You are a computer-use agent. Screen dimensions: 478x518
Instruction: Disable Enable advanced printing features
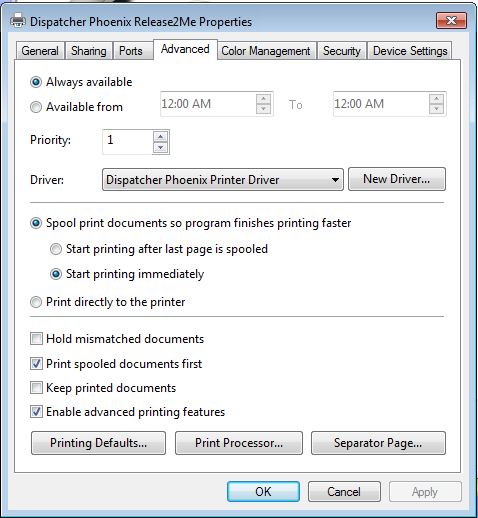click(x=36, y=412)
